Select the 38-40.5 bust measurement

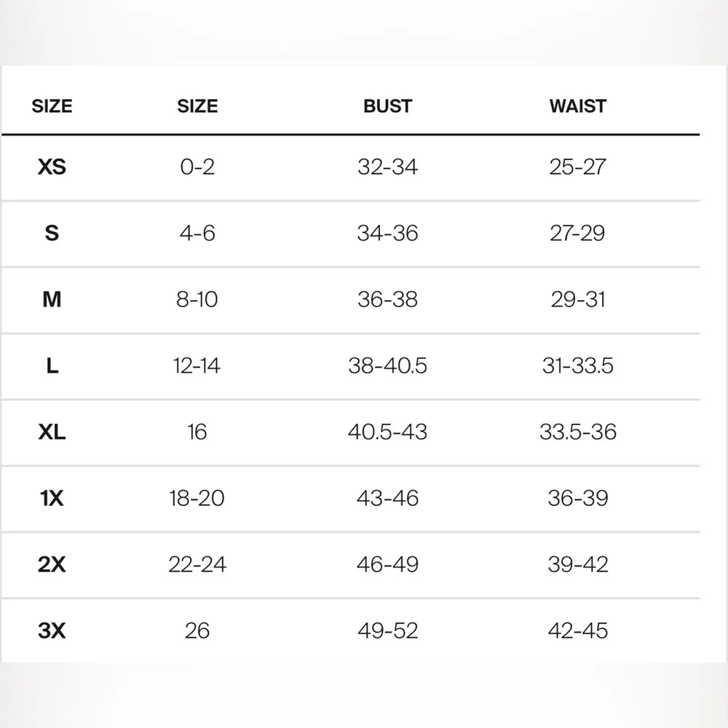tap(387, 365)
